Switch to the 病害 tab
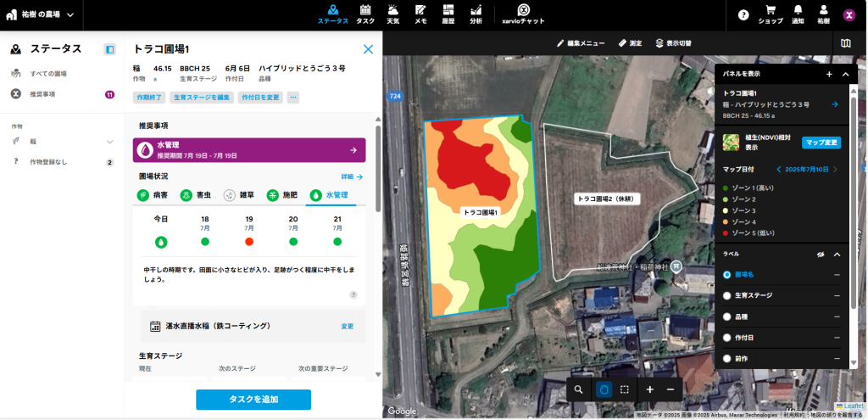This screenshot has width=868, height=420. tap(153, 195)
